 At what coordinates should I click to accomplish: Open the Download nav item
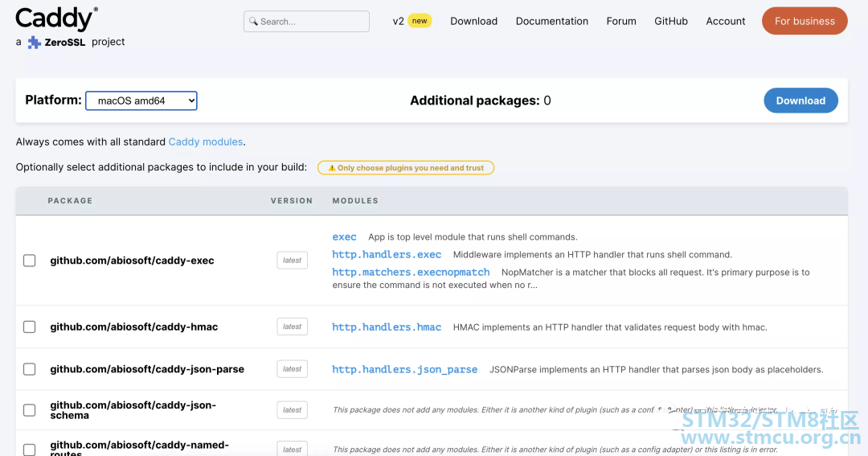tap(474, 21)
